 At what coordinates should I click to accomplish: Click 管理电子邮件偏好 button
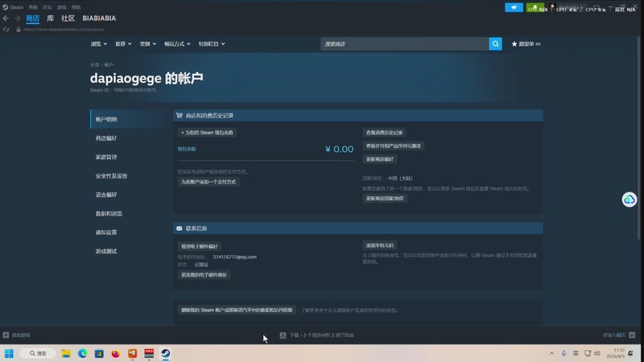point(200,246)
